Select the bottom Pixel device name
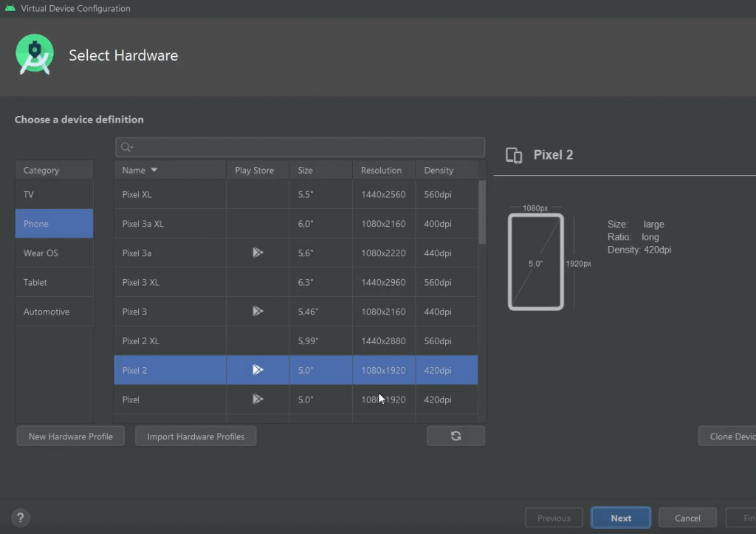Viewport: 756px width, 534px height. click(130, 400)
